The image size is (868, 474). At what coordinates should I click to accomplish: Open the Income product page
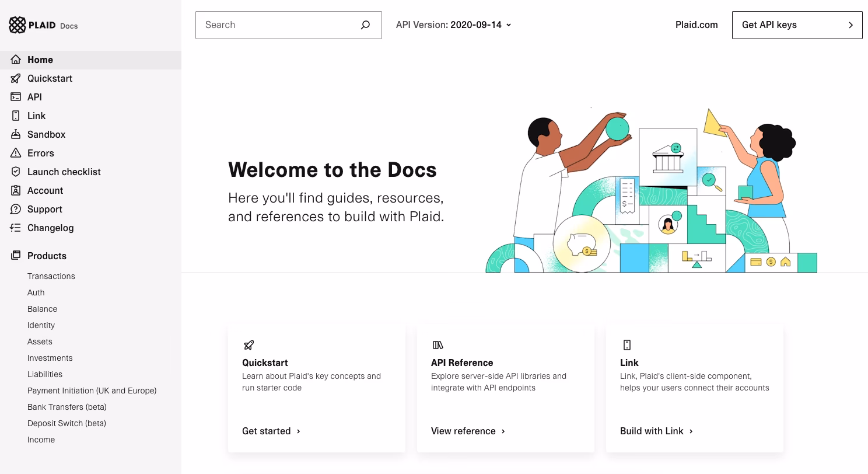click(x=41, y=440)
